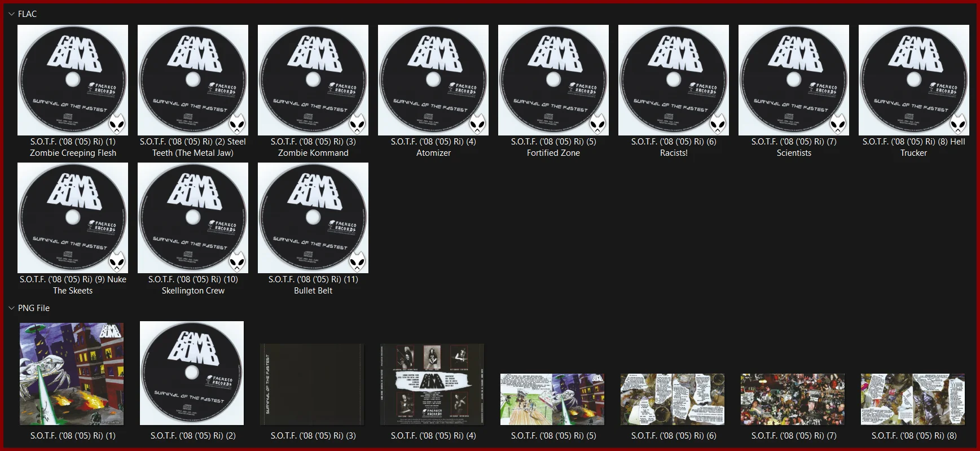Select the PNG (4) back cover thumbnail
Screen dimensions: 980x451
pos(432,384)
